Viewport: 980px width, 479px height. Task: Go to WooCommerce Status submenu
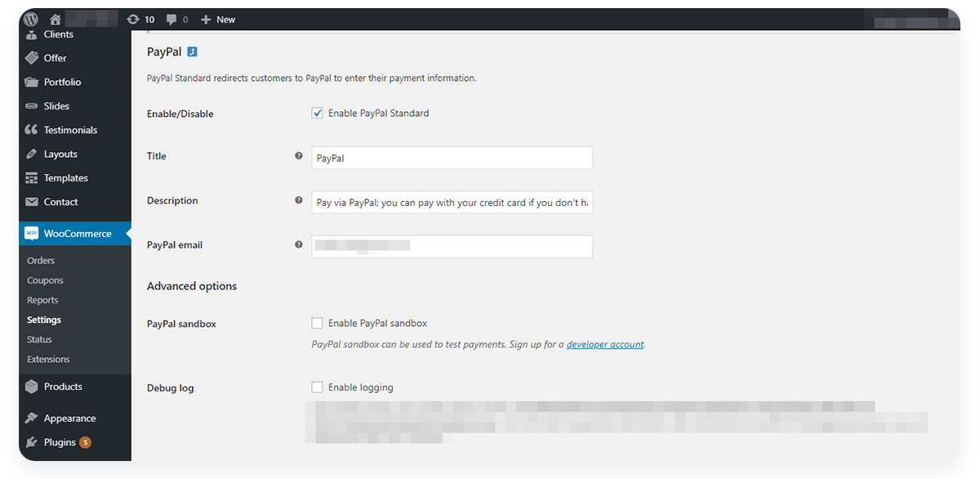coord(39,339)
